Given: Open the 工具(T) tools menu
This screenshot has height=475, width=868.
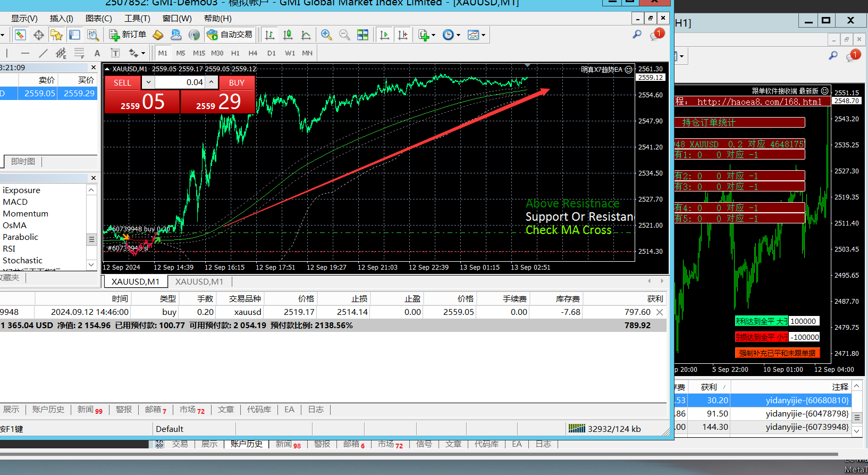Looking at the screenshot, I should (x=137, y=19).
